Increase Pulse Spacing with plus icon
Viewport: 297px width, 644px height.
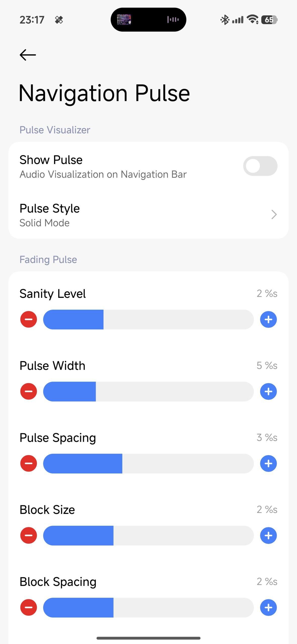coord(268,463)
